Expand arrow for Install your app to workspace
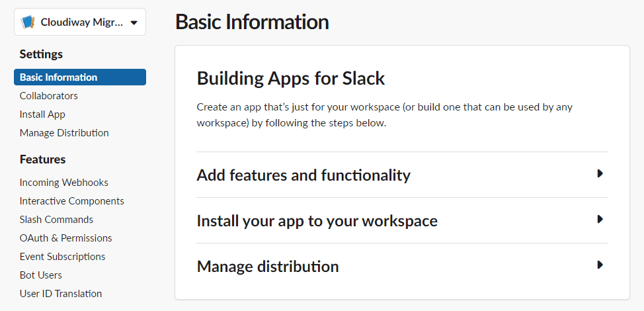The image size is (644, 311). [x=600, y=220]
